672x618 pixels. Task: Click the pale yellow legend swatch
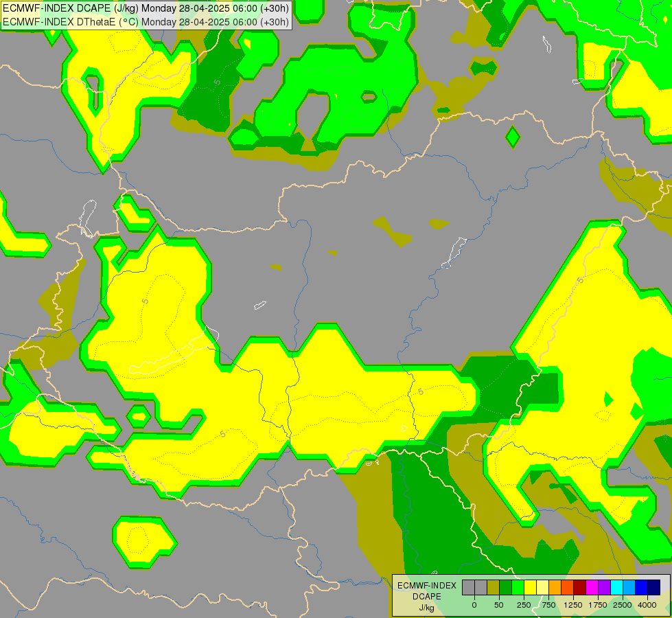point(542,587)
